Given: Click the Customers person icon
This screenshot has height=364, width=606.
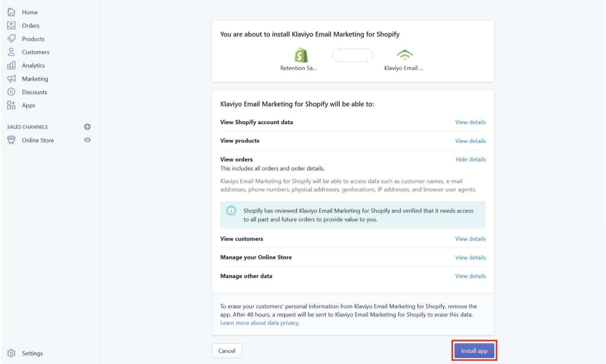Looking at the screenshot, I should coord(11,52).
